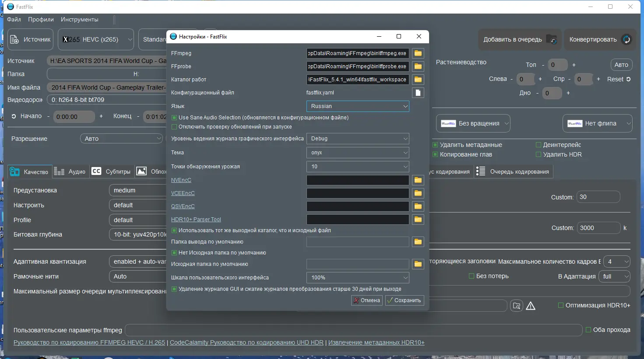Toggle Use Sane Audio Selection checkbox
Viewport: 644px width, 359px height.
pyautogui.click(x=174, y=118)
